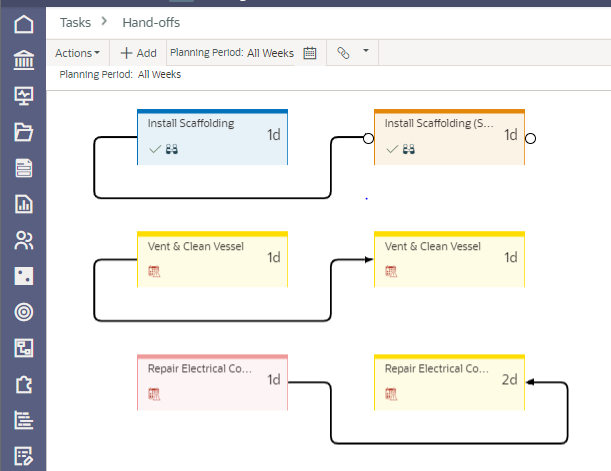Click the target circle sidebar icon

[x=23, y=312]
